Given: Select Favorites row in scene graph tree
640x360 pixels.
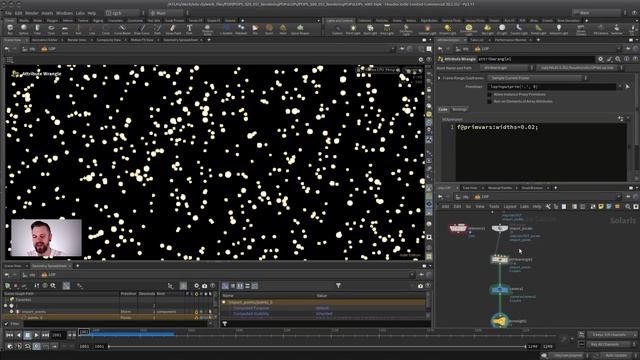Looking at the screenshot, I should point(108,300).
